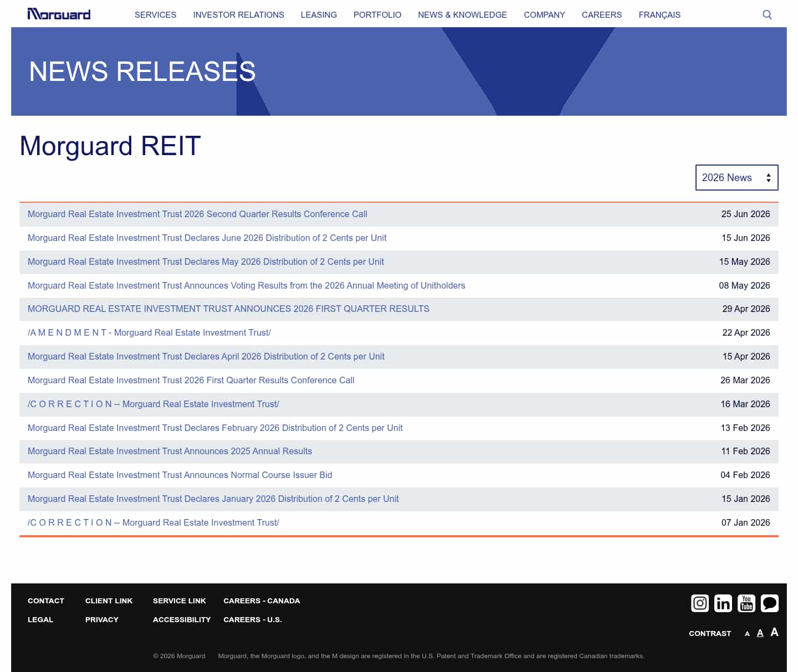Open Morguard's Instagram page icon
The height and width of the screenshot is (672, 798).
coord(700,603)
